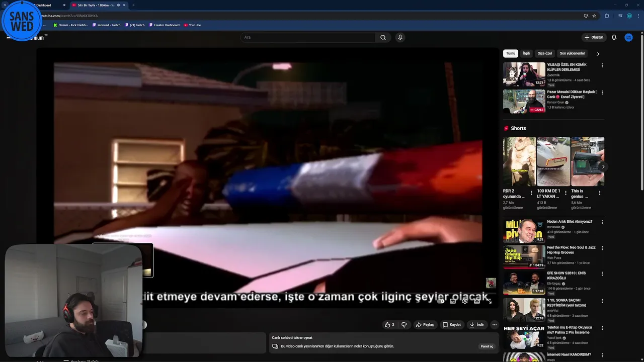644x362 pixels.
Task: Open options for RDR 2 short
Action: 531,193
